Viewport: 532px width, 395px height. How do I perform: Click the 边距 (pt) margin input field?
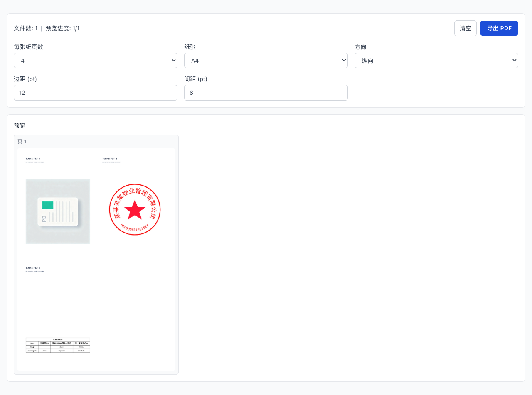pyautogui.click(x=96, y=92)
